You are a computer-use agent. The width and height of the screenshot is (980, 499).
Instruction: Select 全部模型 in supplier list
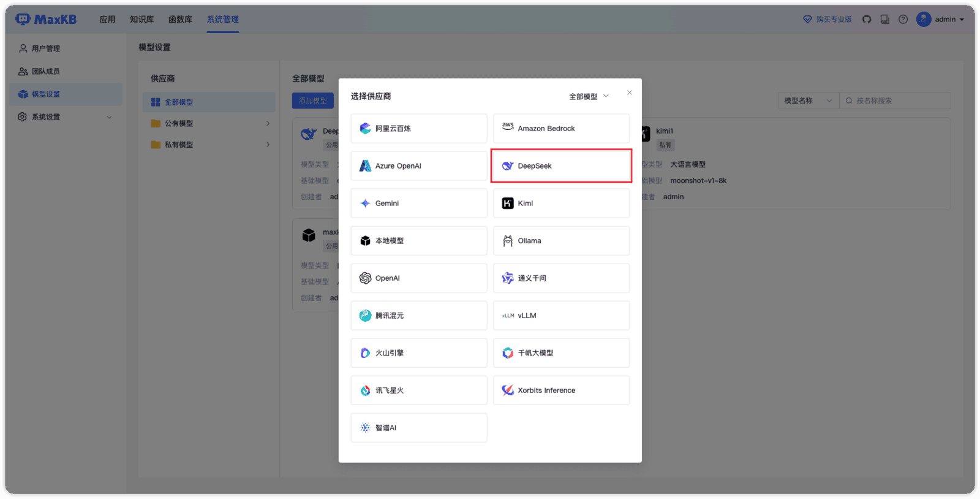coord(209,102)
